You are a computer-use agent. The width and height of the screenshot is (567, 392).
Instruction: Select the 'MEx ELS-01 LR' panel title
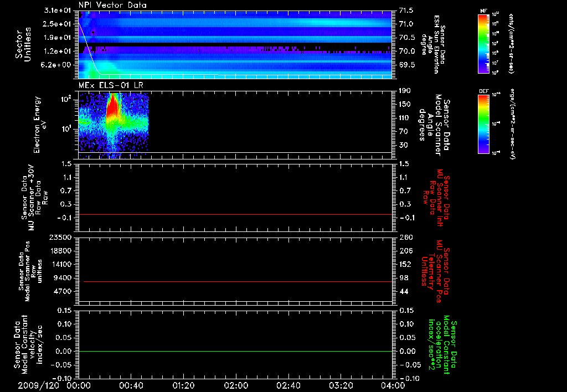pos(111,85)
